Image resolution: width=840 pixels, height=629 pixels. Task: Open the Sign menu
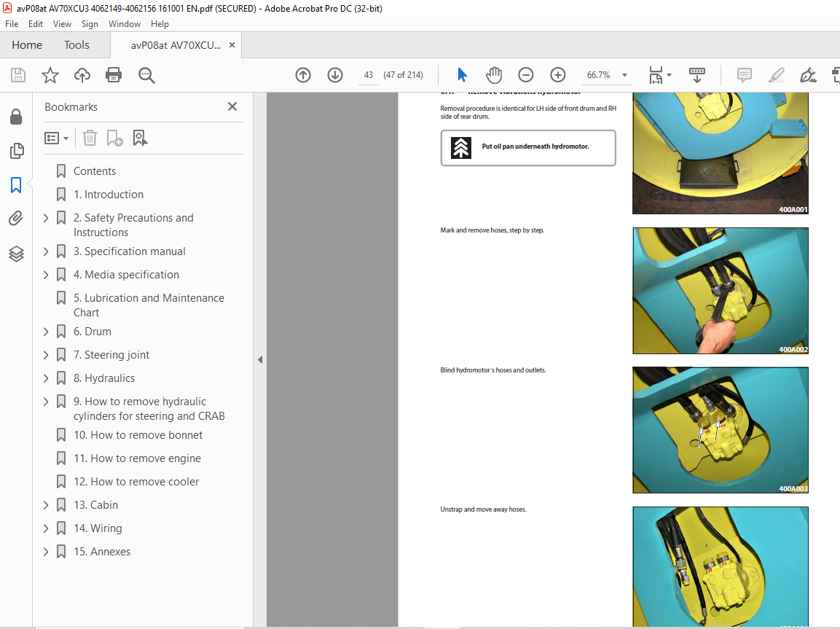[90, 24]
